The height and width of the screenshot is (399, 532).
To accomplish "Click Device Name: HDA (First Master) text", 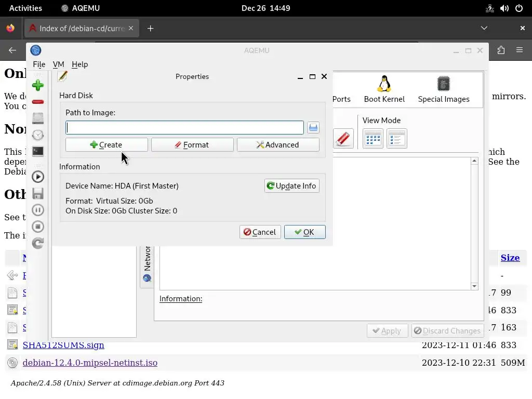I will (x=122, y=186).
